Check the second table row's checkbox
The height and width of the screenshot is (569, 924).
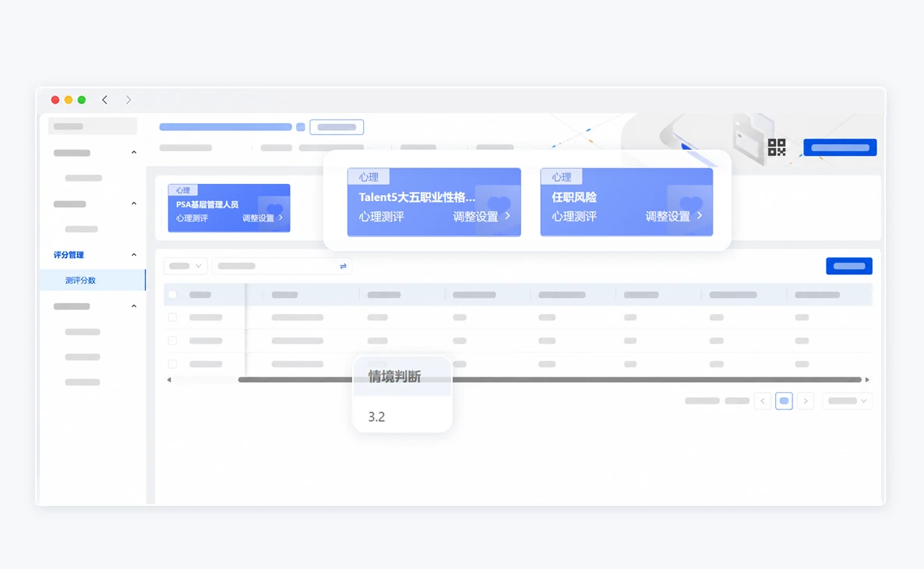pyautogui.click(x=173, y=341)
